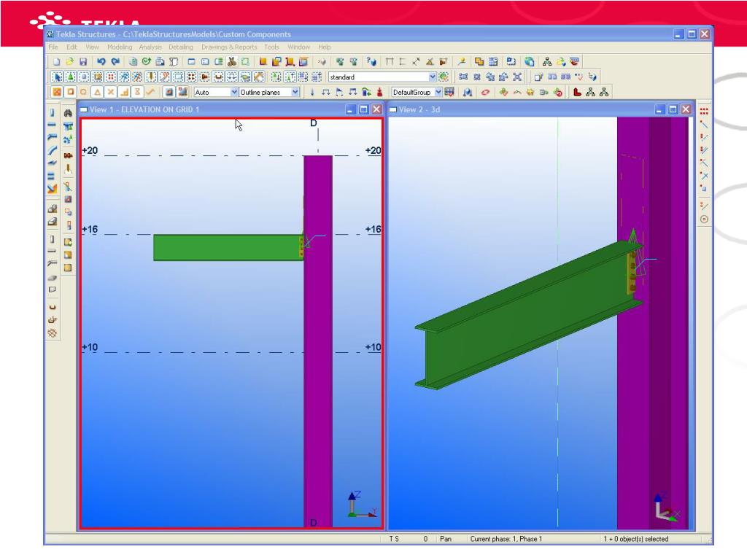Click the circled target icon in right toolbar
747x560 pixels.
tap(704, 219)
